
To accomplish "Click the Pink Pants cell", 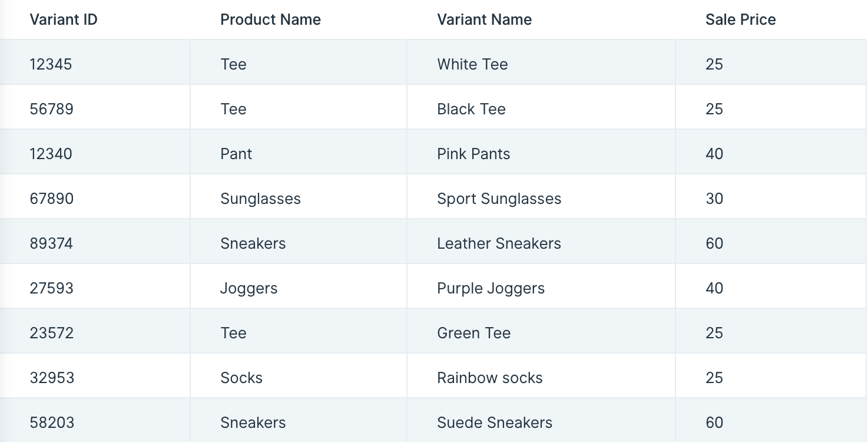I will click(x=541, y=151).
